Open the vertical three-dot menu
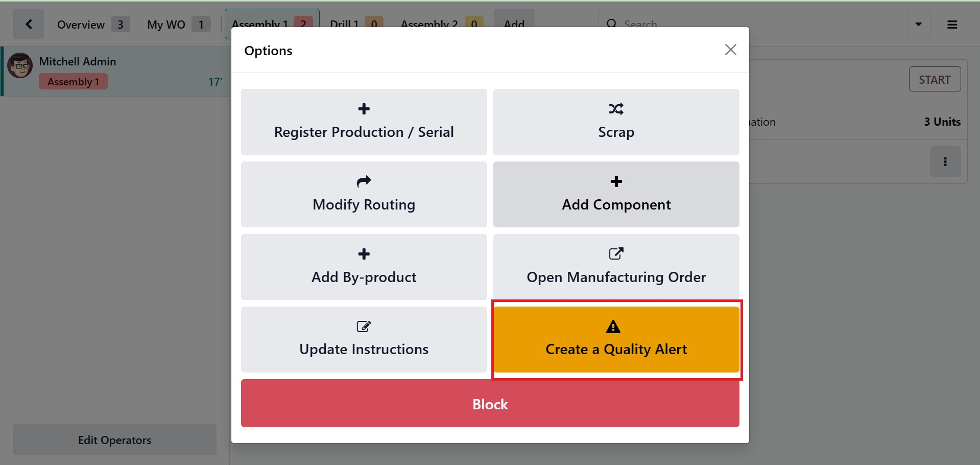980x465 pixels. [x=945, y=161]
